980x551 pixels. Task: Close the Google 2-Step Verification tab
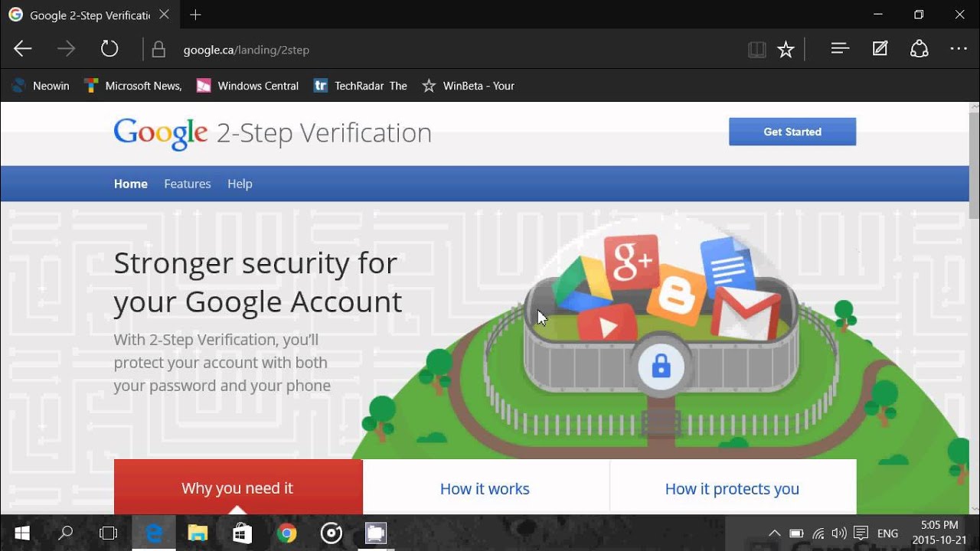click(x=164, y=15)
